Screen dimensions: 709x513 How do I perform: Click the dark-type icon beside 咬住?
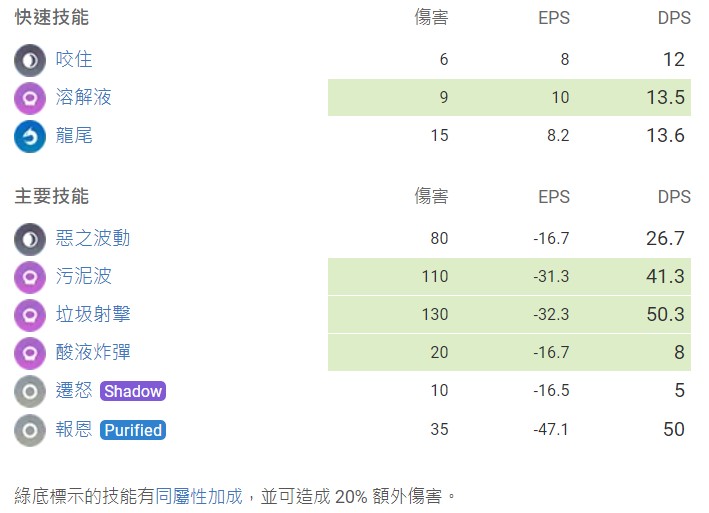30,60
